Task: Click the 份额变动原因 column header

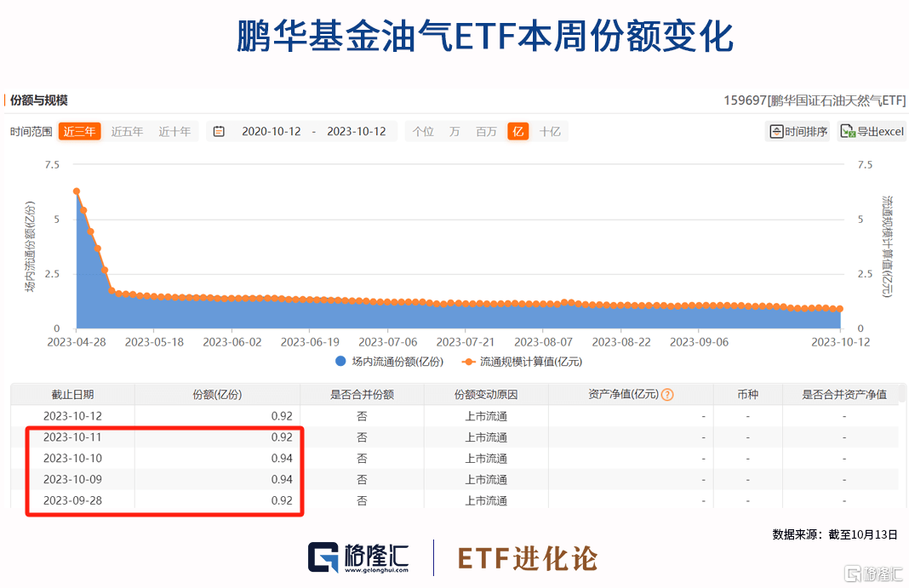Action: tap(486, 395)
